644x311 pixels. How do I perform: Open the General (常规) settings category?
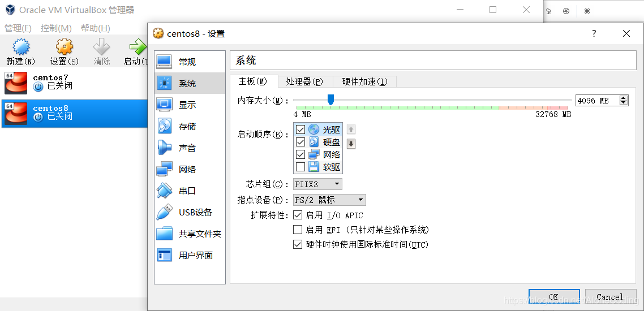click(190, 62)
